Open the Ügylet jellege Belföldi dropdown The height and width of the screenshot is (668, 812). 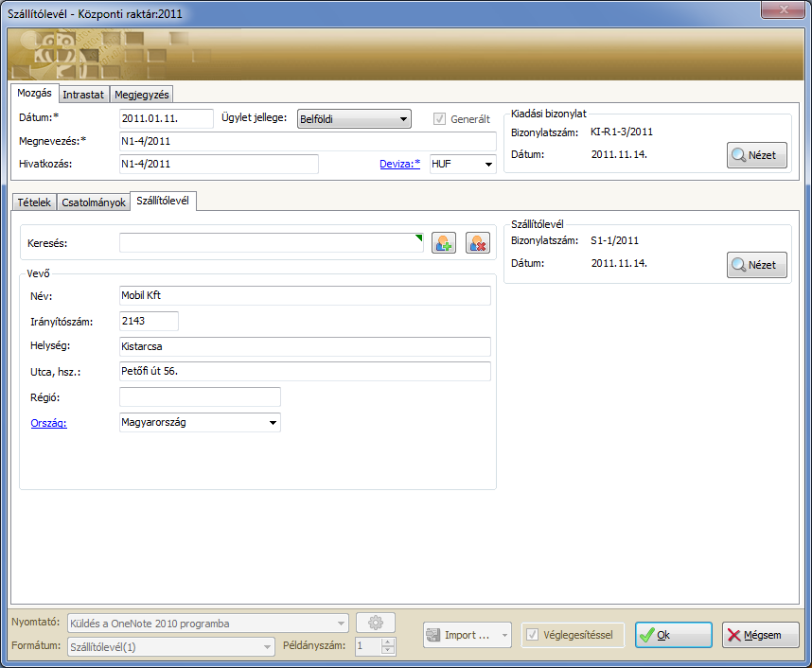click(354, 119)
